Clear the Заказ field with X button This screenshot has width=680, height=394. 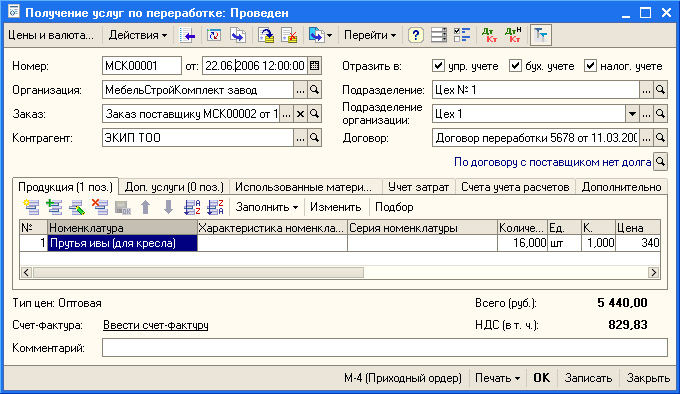click(x=300, y=114)
